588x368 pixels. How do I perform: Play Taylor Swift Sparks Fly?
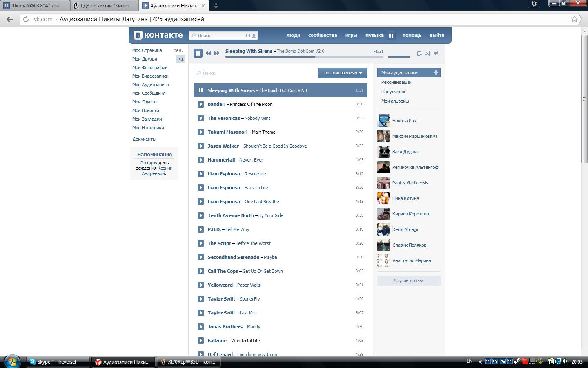click(201, 299)
